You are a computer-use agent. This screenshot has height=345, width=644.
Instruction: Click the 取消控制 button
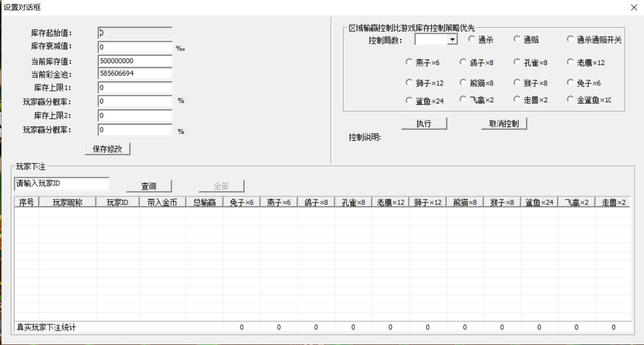504,124
